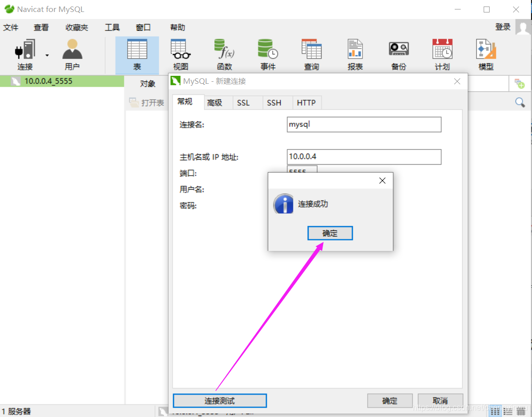The height and width of the screenshot is (417, 532).
Task: Click the 取消 button in 新建连接 dialog
Action: pyautogui.click(x=440, y=401)
